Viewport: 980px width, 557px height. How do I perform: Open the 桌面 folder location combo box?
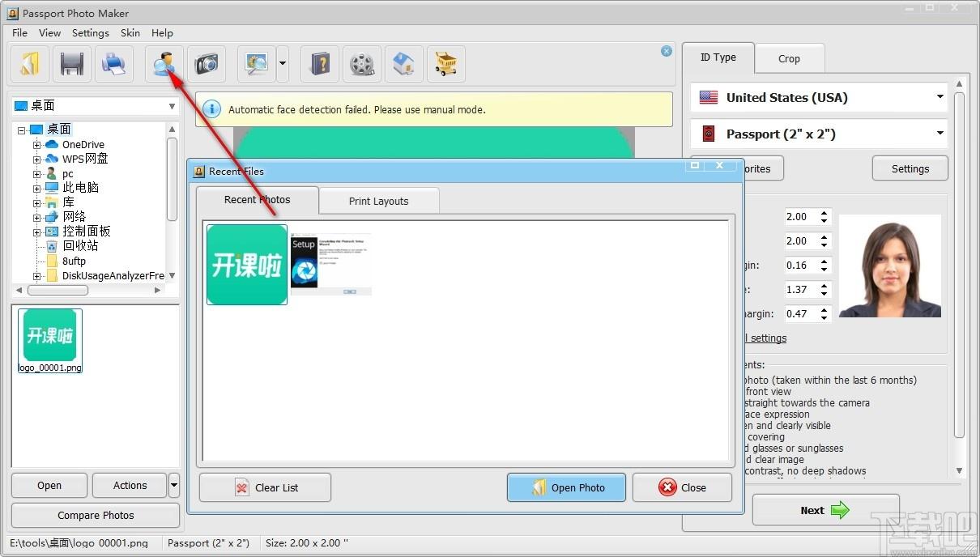click(x=95, y=106)
